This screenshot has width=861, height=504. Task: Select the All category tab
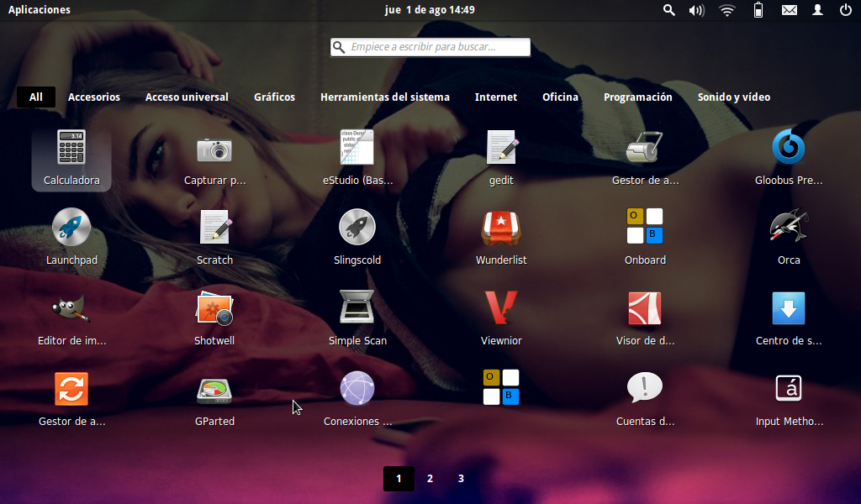[x=35, y=97]
